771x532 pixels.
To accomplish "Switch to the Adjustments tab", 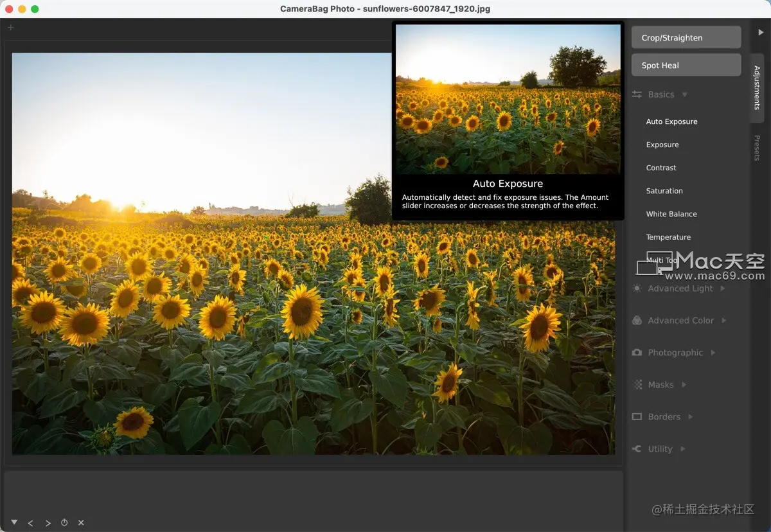I will coord(757,88).
